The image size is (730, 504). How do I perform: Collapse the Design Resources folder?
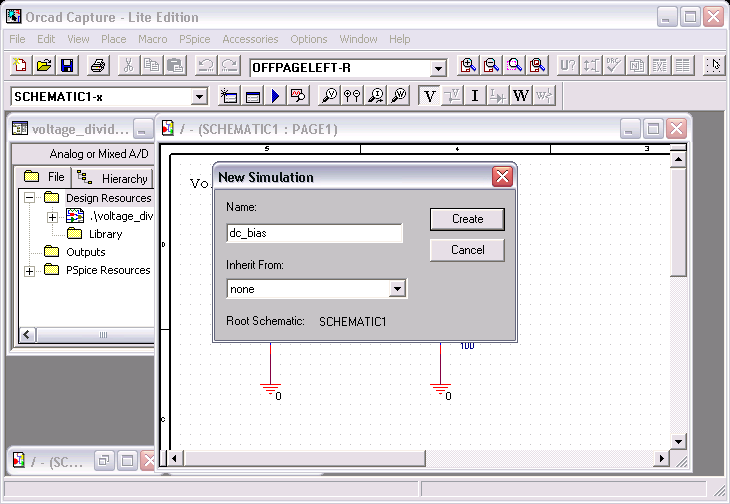pyautogui.click(x=29, y=198)
